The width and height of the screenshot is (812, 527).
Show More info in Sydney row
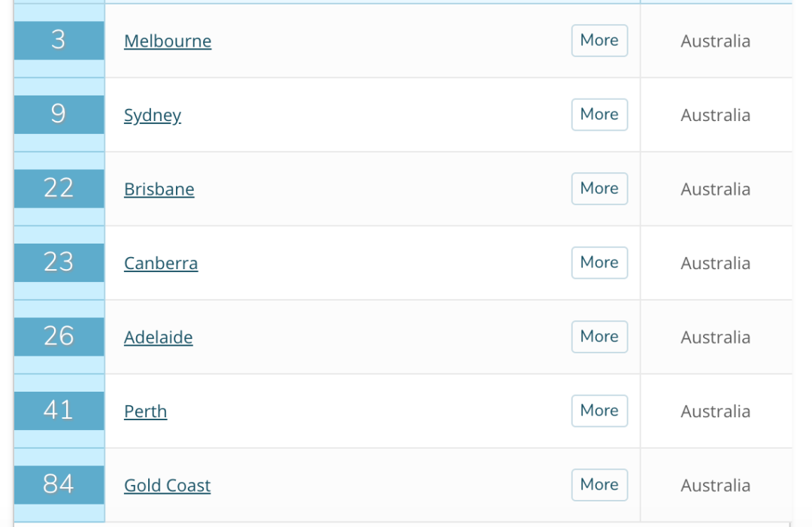[x=599, y=114]
